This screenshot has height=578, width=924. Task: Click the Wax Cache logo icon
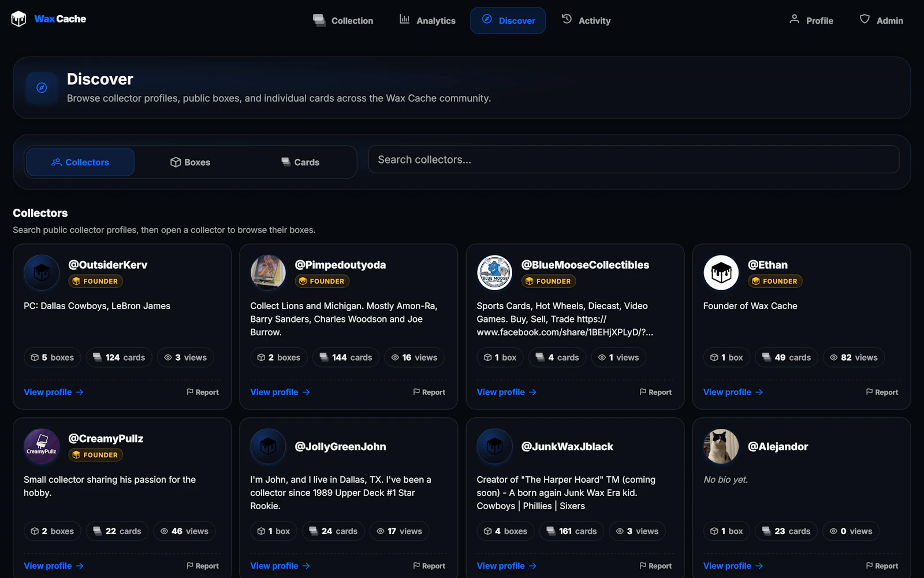18,19
